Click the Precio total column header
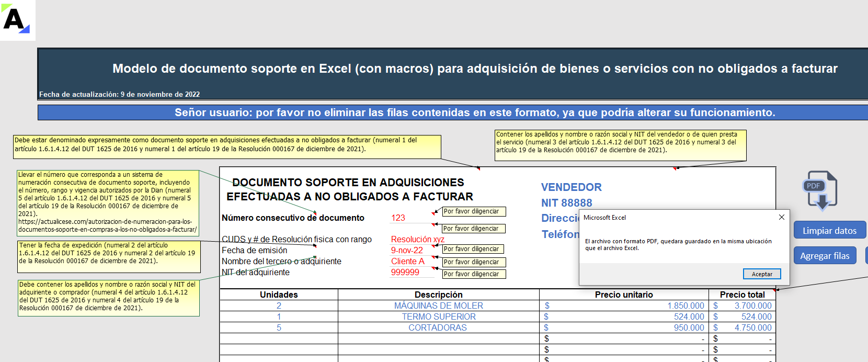The width and height of the screenshot is (868, 362). tap(742, 295)
